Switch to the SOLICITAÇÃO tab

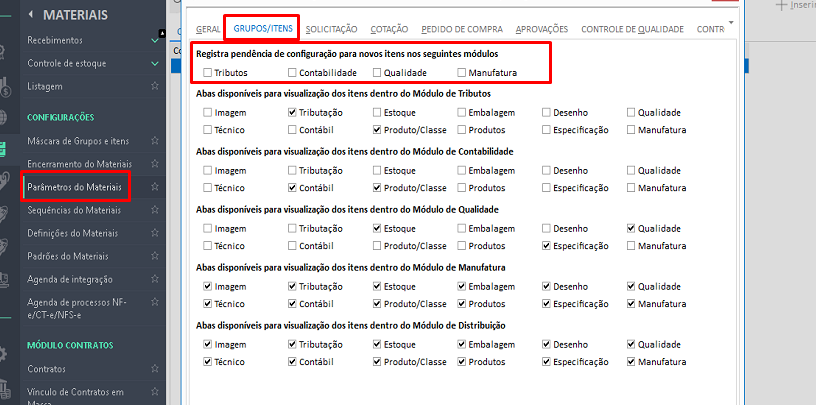tap(331, 30)
